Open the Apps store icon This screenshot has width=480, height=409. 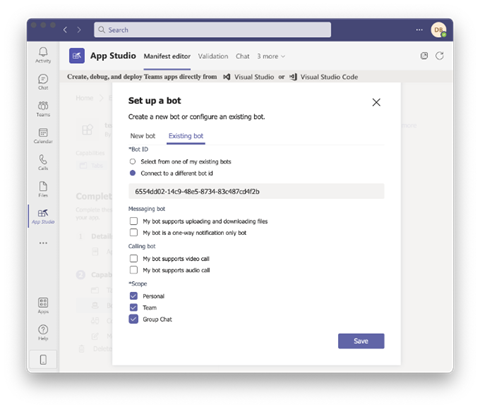pyautogui.click(x=43, y=306)
